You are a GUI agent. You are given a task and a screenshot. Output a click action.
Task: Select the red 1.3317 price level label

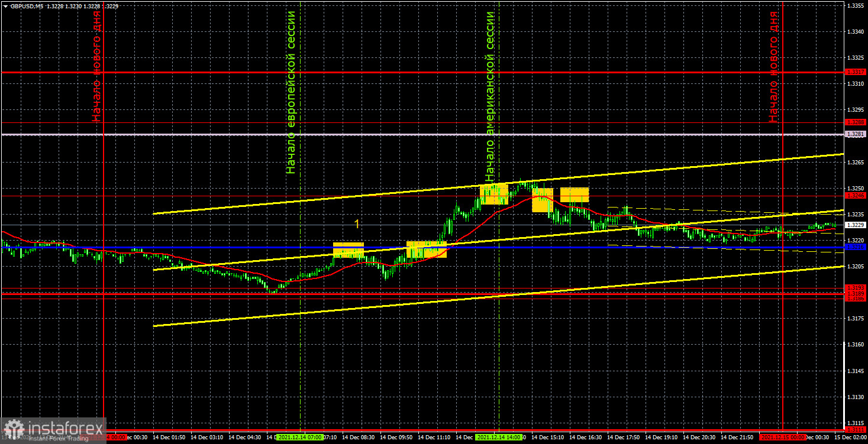coord(855,72)
